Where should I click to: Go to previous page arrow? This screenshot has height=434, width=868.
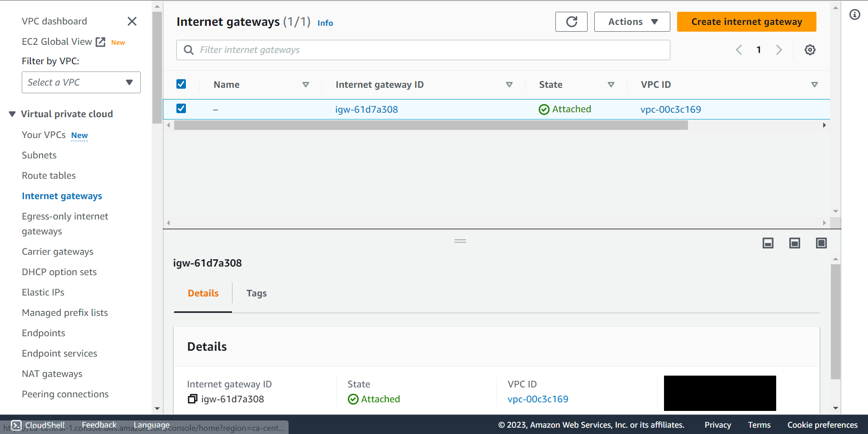click(x=739, y=50)
